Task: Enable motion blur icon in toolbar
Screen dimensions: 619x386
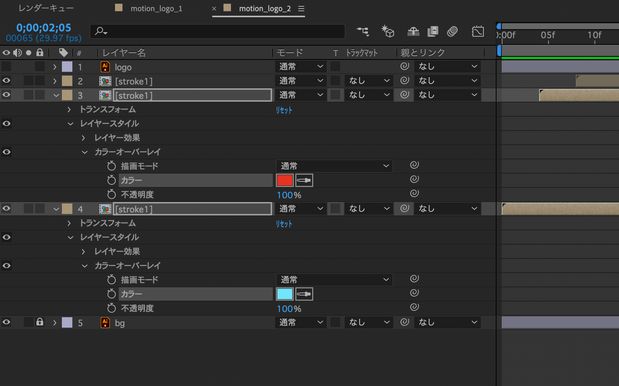Action: click(x=452, y=31)
